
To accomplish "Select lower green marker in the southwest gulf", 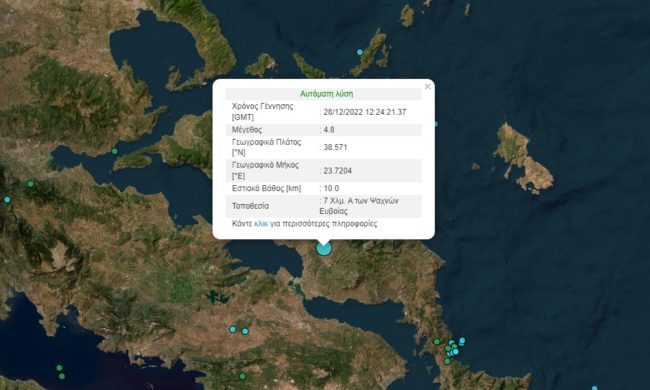I will pos(62,376).
